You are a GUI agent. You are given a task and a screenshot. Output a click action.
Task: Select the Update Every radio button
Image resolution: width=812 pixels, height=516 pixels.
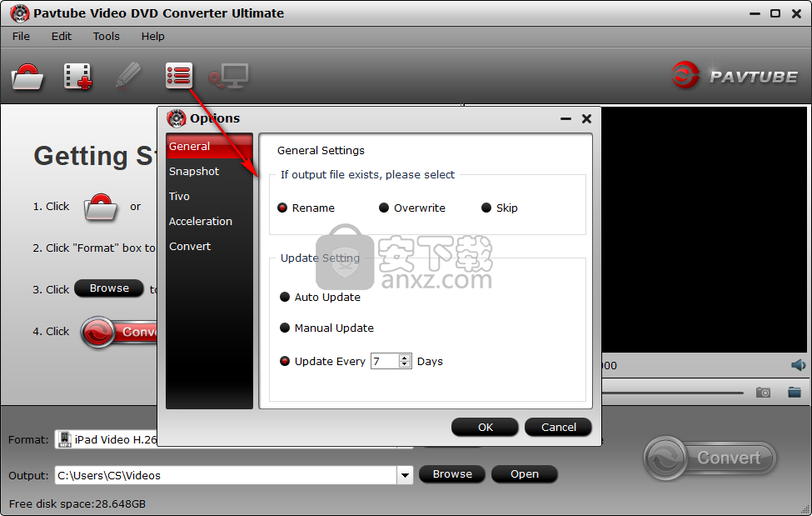285,361
